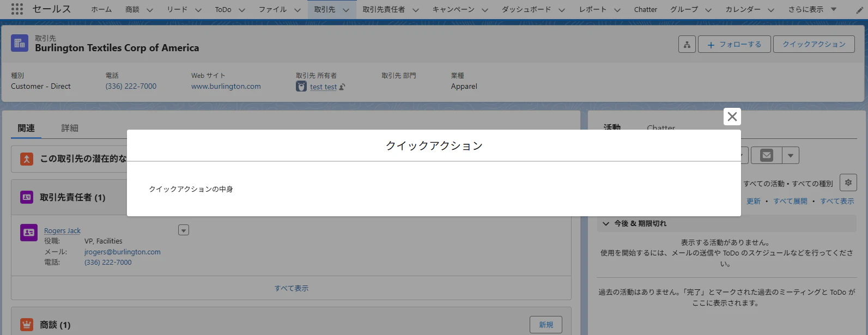This screenshot has height=335, width=868.
Task: Expand the リード navigation dropdown chevron
Action: pos(198,10)
